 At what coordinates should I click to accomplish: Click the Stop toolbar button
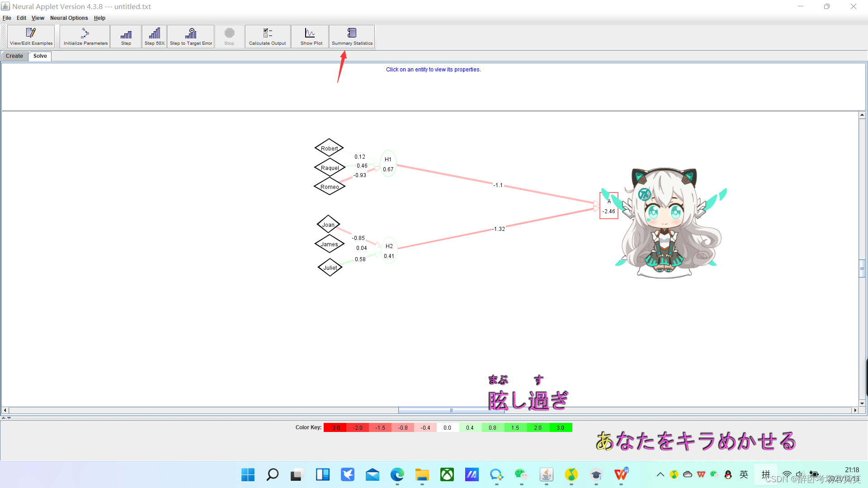229,37
